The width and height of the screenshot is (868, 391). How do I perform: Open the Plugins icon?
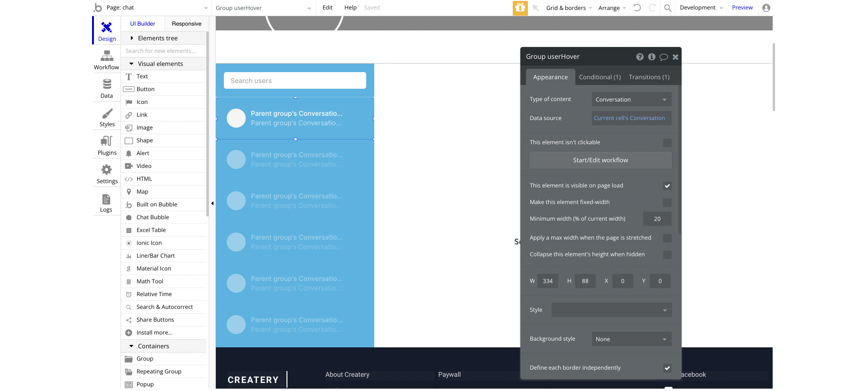107,141
